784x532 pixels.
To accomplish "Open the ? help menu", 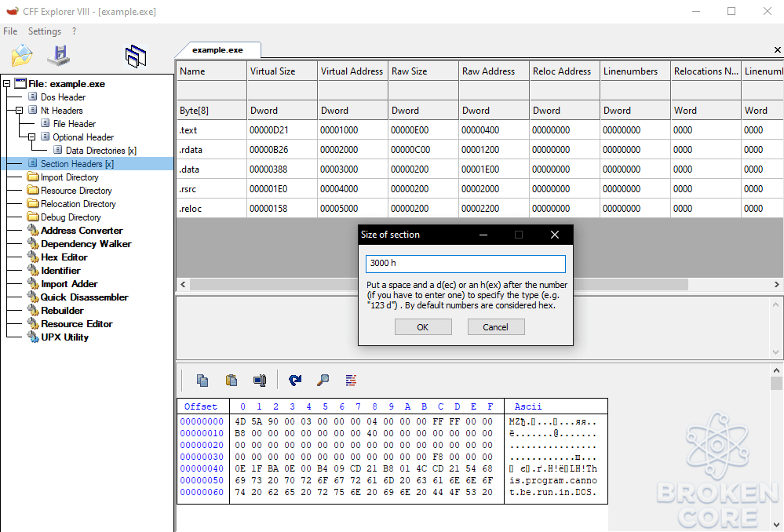I will coord(74,31).
